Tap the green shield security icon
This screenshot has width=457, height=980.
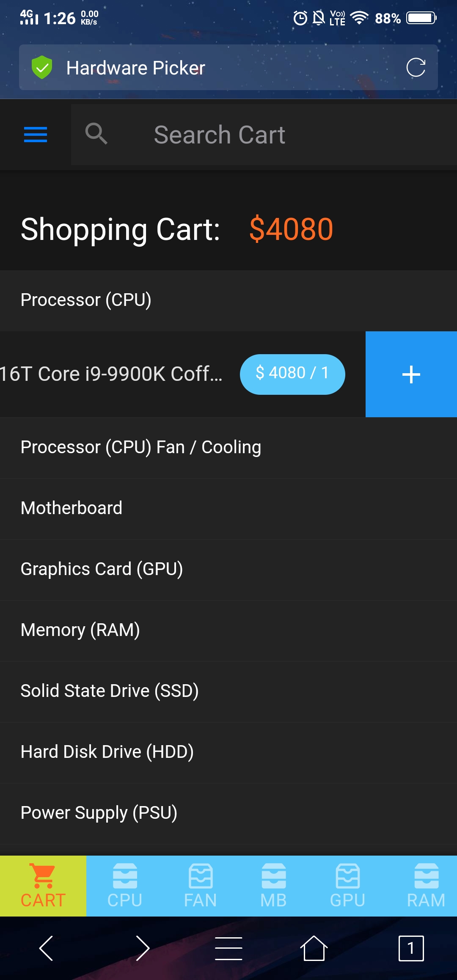pyautogui.click(x=42, y=67)
